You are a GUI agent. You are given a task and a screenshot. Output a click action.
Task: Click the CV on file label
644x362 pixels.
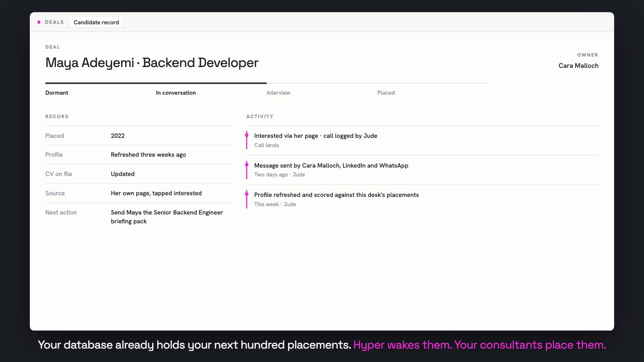tap(59, 174)
